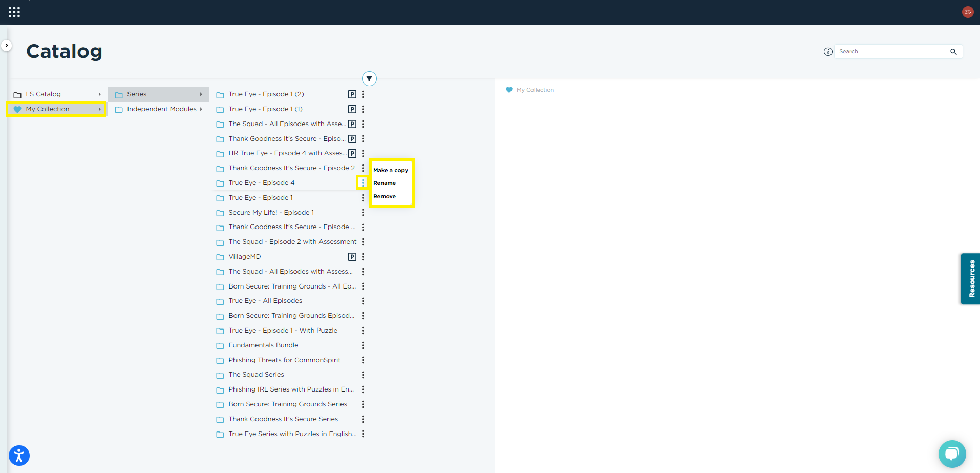Screen dimensions: 980x473
Task: Click the magnifier search icon
Action: [x=953, y=52]
